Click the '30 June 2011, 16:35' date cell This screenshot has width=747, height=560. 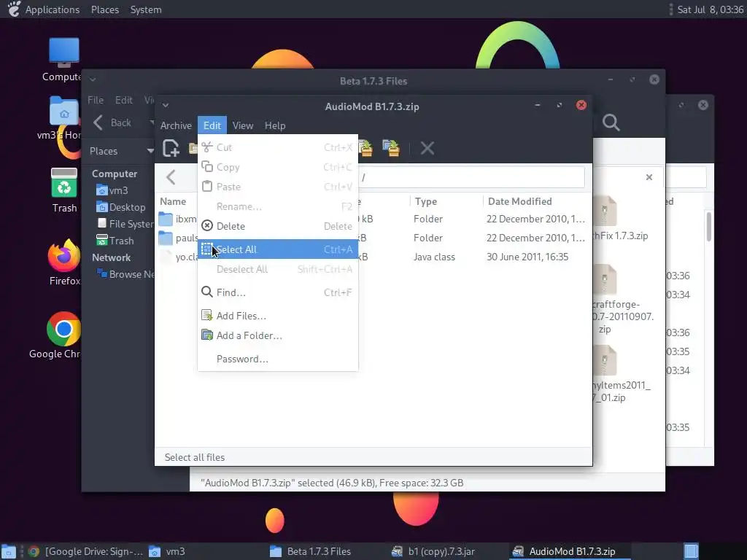click(527, 257)
